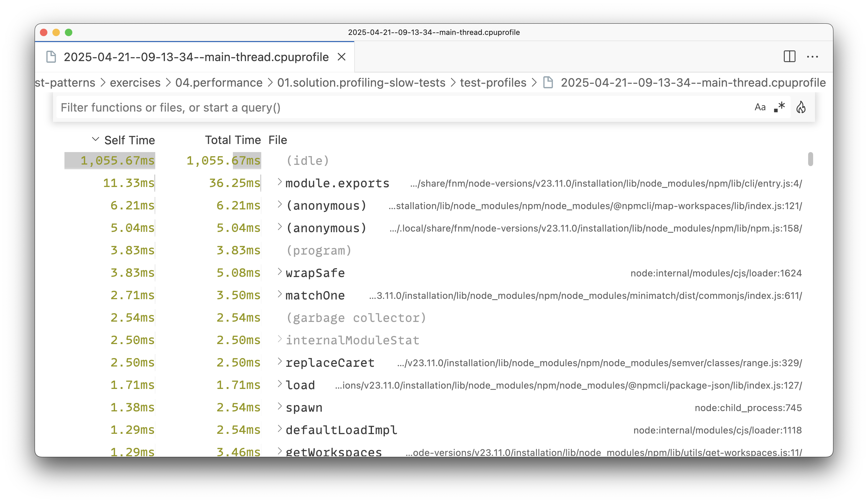Expand the internalModuleStat row
868x503 pixels.
pyautogui.click(x=280, y=339)
